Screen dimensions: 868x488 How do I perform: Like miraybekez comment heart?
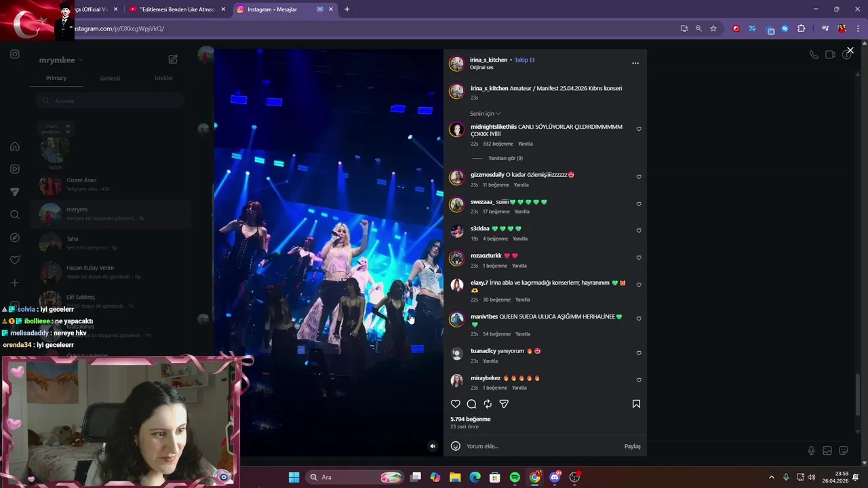[639, 380]
